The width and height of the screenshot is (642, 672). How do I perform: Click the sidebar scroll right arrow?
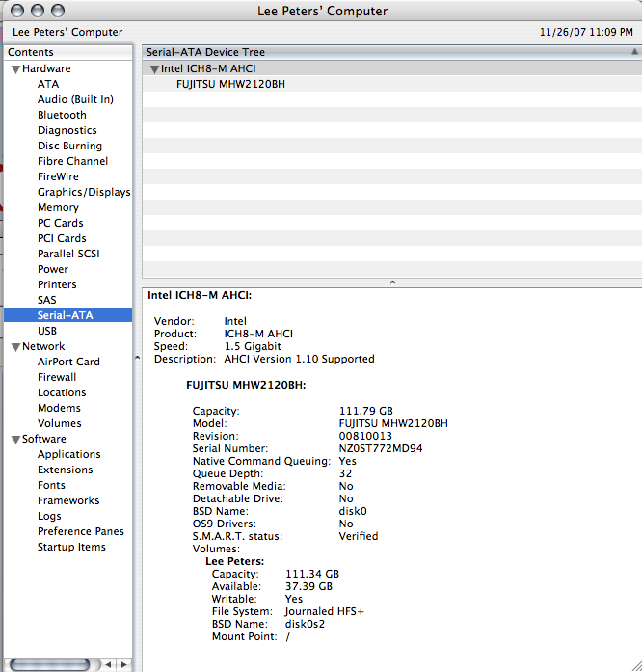pos(123,664)
